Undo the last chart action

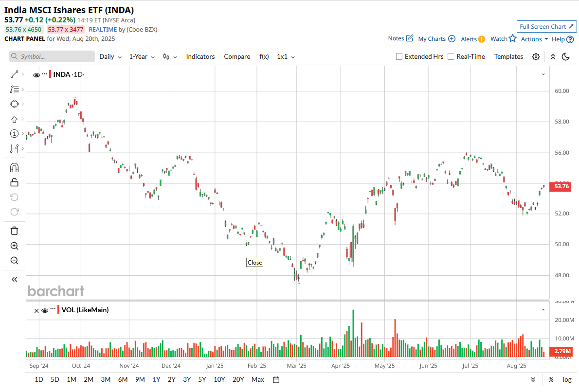(14, 197)
